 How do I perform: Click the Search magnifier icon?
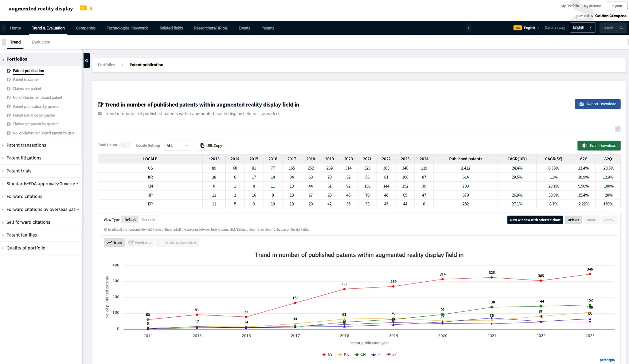[x=621, y=28]
